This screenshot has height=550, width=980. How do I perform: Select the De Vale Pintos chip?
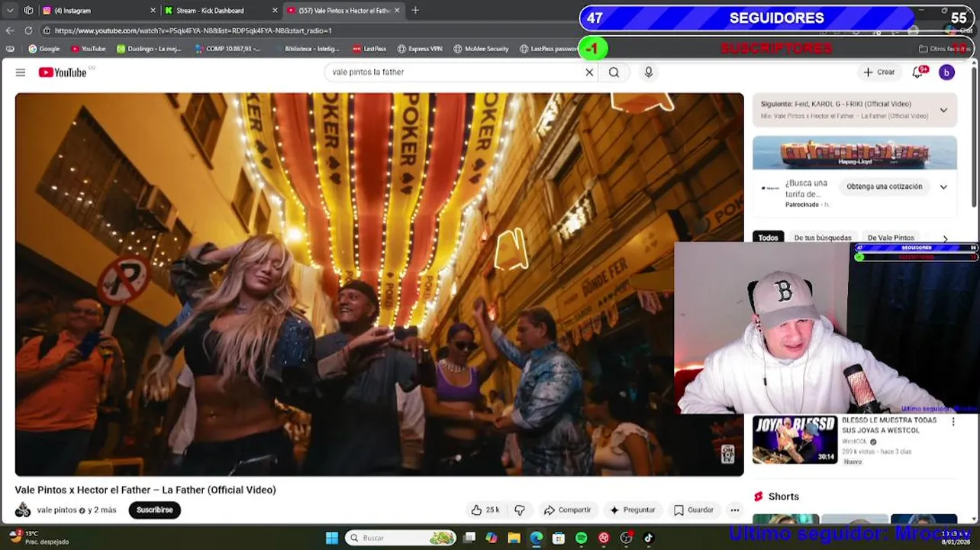pos(891,238)
